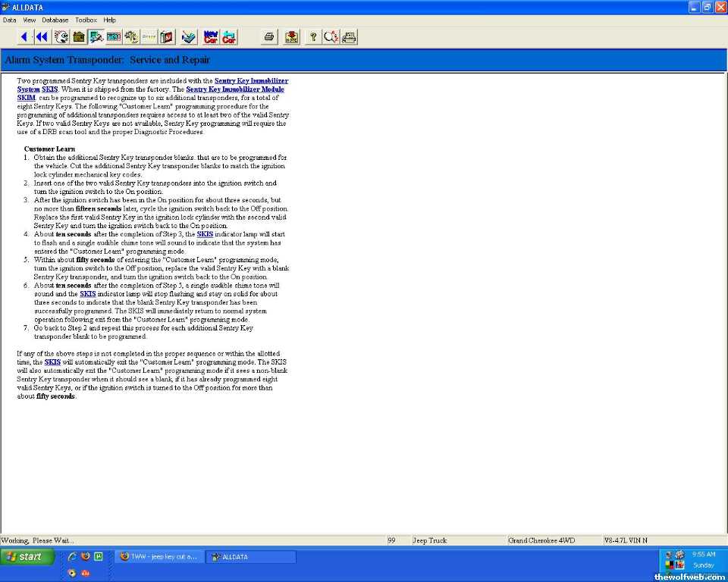The height and width of the screenshot is (582, 728).
Task: Click the printer icon in the toolbar
Action: pyautogui.click(x=268, y=36)
